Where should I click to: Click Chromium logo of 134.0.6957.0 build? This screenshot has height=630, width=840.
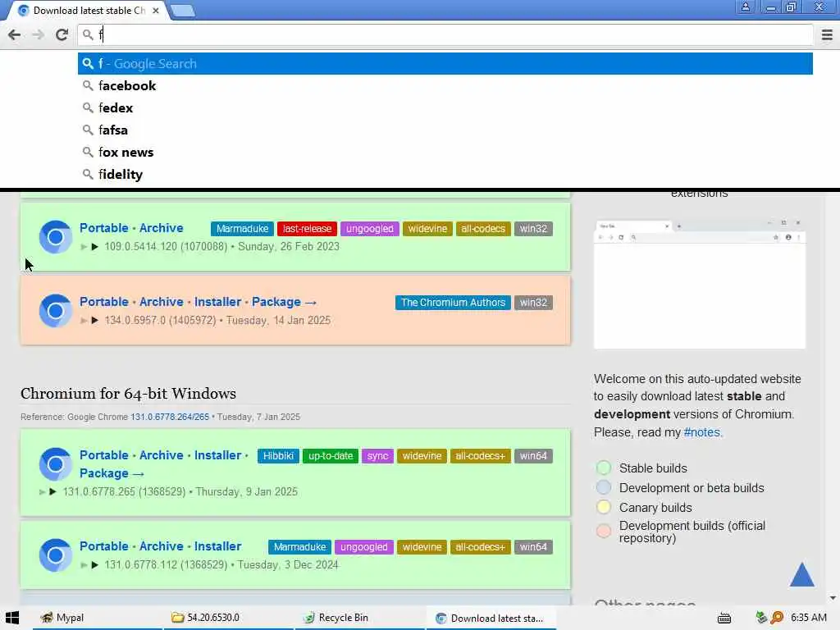(55, 311)
